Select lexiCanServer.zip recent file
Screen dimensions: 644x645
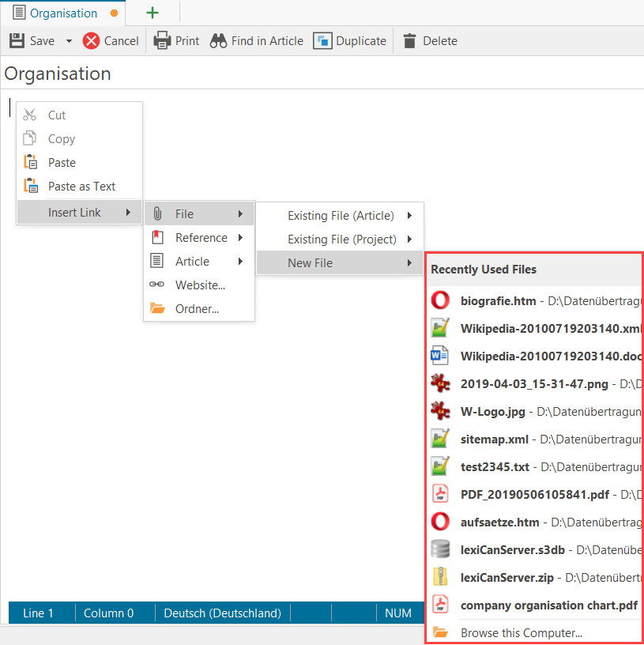point(507,578)
